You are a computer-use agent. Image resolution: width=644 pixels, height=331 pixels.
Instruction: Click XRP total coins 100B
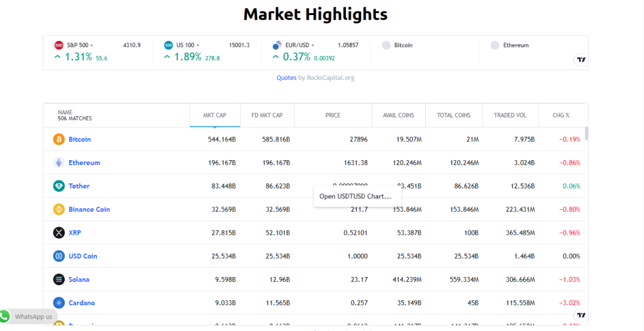point(472,232)
